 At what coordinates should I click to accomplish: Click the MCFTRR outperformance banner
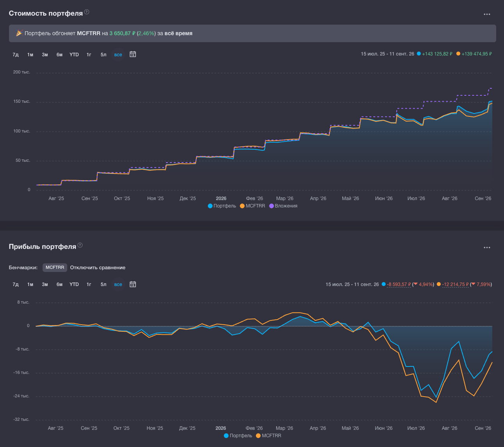[252, 33]
